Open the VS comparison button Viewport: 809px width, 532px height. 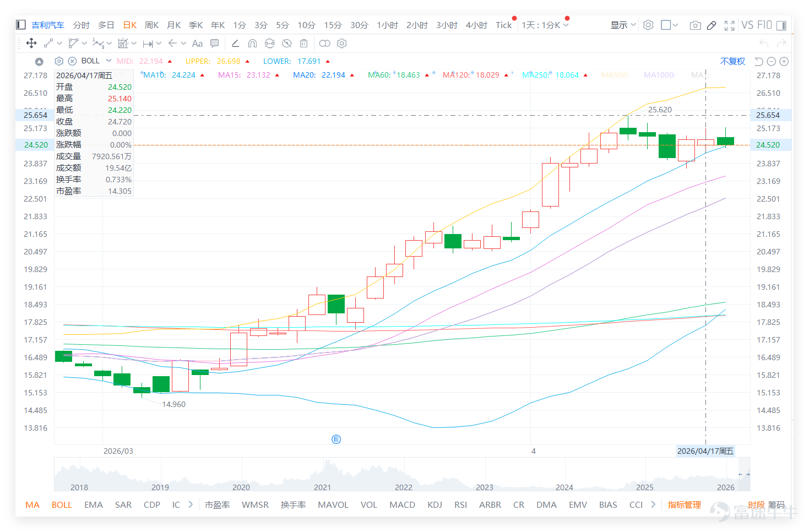click(747, 25)
